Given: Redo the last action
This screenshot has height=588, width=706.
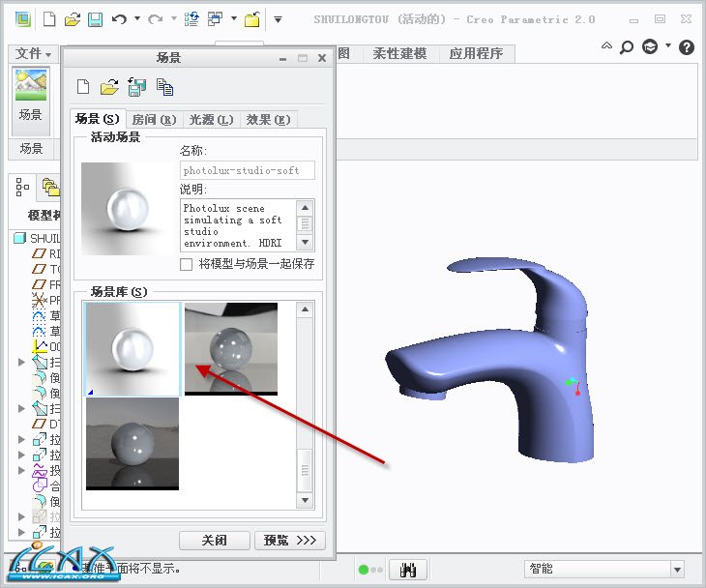Looking at the screenshot, I should 156,19.
